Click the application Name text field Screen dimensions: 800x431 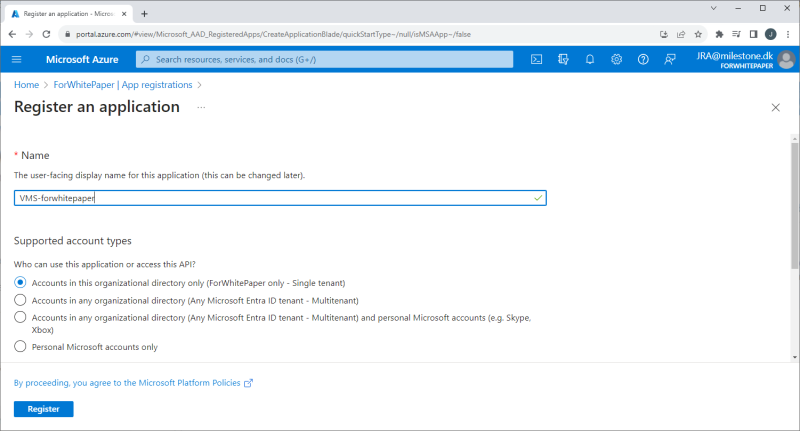coord(270,198)
